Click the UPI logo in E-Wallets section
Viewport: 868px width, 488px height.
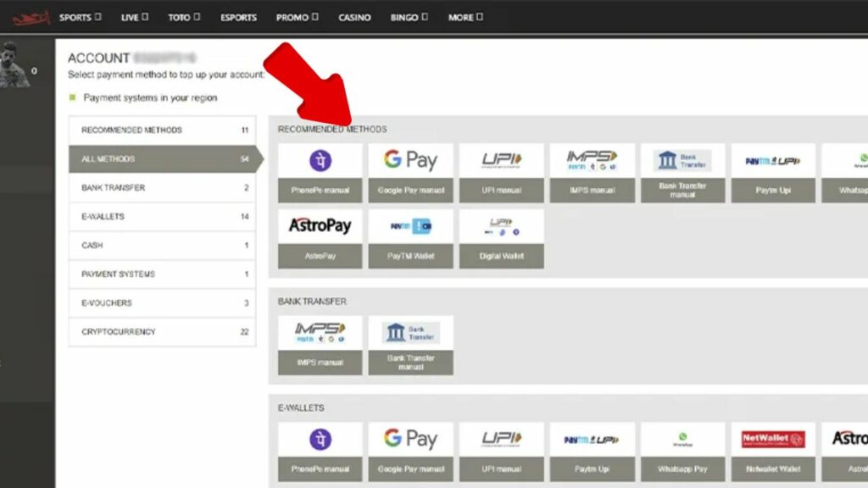[502, 439]
